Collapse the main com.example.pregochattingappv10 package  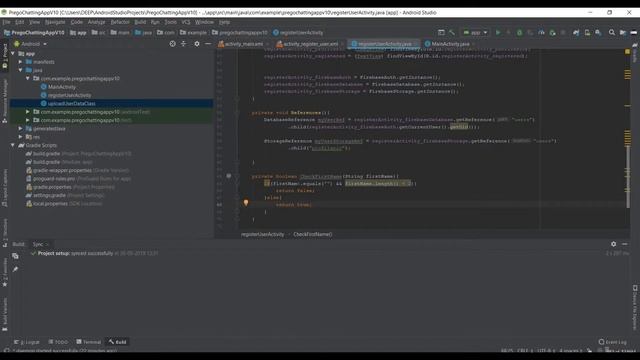click(x=28, y=78)
